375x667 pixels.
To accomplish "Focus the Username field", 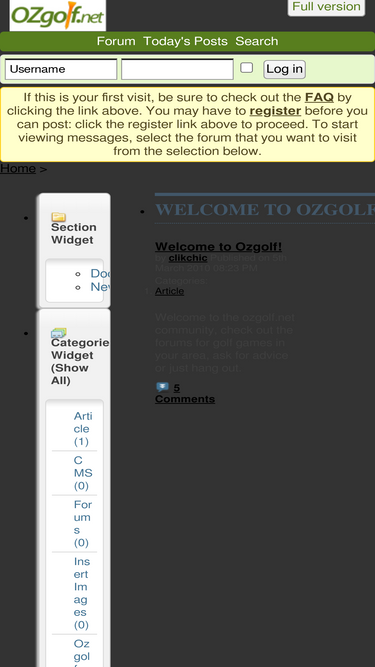I will click(61, 69).
